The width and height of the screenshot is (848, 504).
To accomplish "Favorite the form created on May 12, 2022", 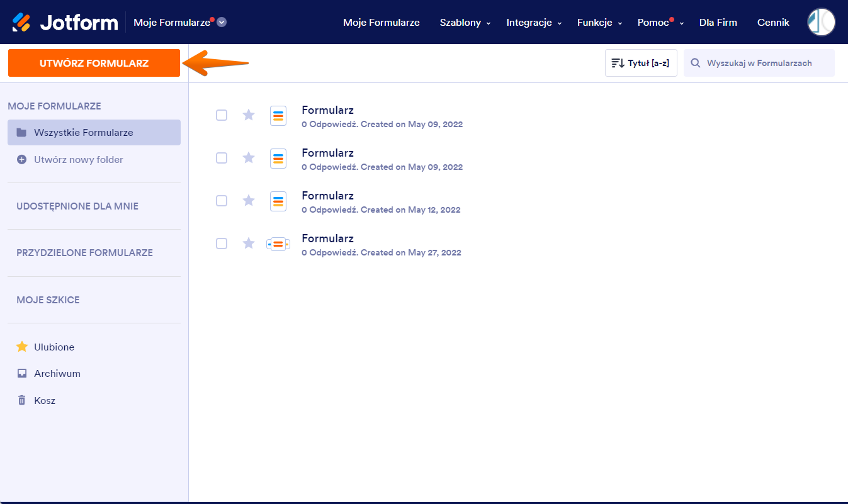I will pos(248,201).
